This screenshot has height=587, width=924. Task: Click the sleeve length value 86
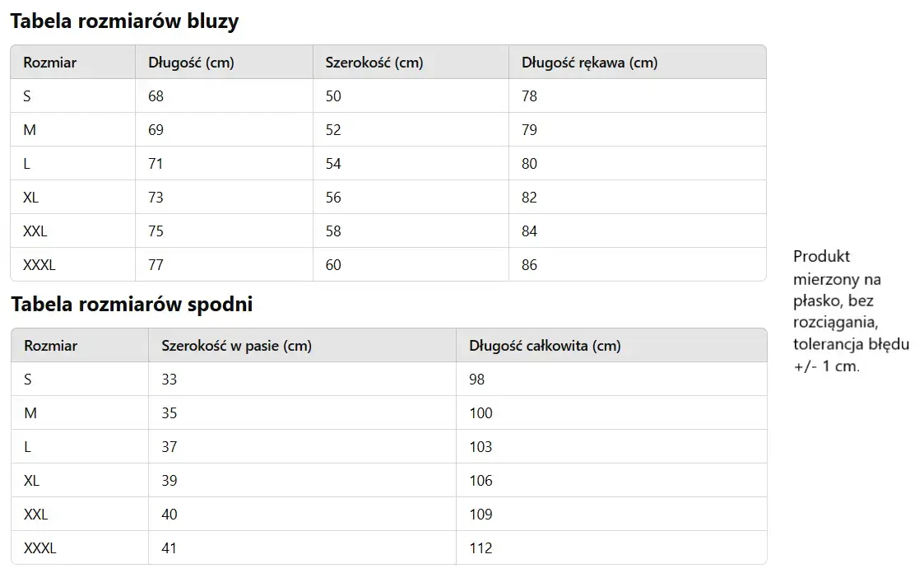[x=529, y=265]
